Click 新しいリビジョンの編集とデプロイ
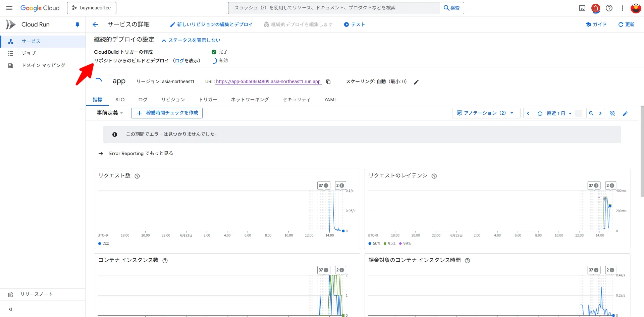The height and width of the screenshot is (317, 644). pos(211,24)
